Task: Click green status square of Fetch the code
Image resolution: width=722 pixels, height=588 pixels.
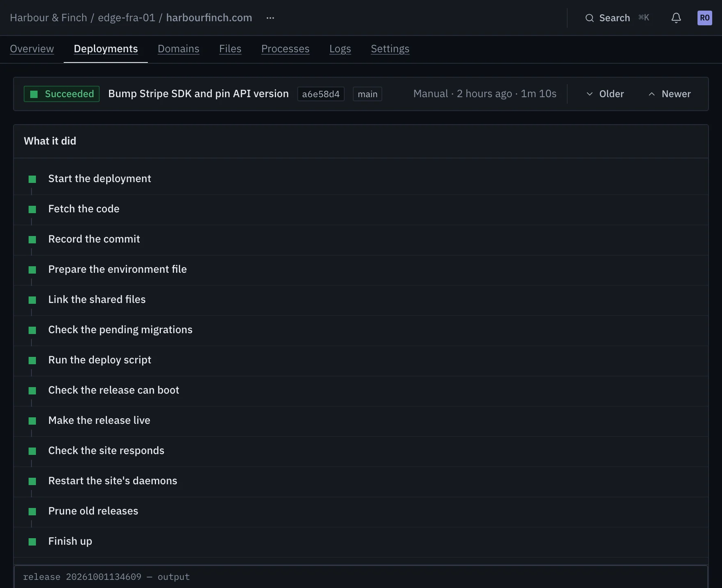Action: [32, 209]
